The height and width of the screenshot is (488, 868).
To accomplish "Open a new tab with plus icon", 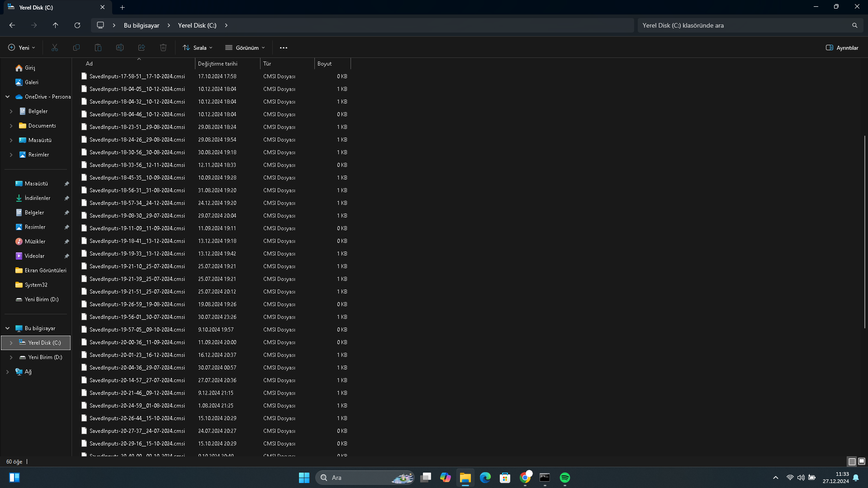I will [122, 7].
